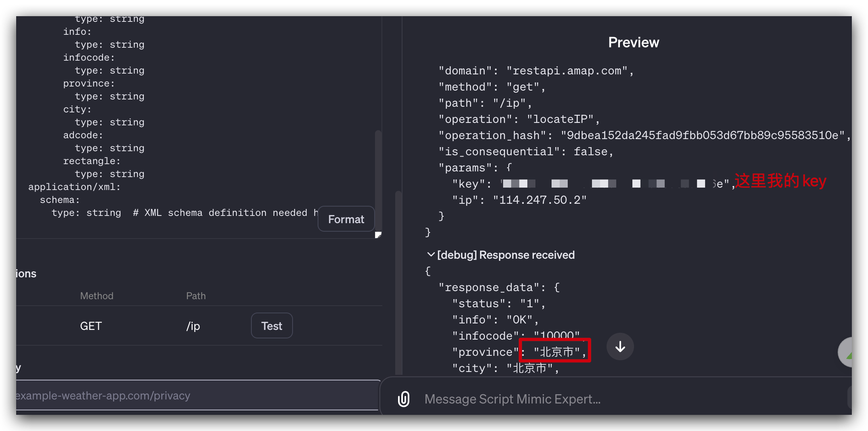Click the "method": "get" line

point(492,87)
